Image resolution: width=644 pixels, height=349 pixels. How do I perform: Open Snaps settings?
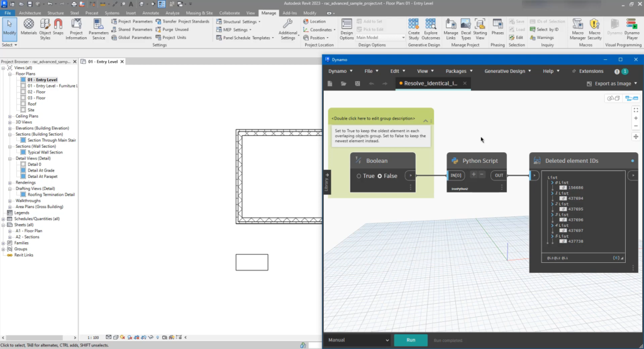tap(58, 29)
